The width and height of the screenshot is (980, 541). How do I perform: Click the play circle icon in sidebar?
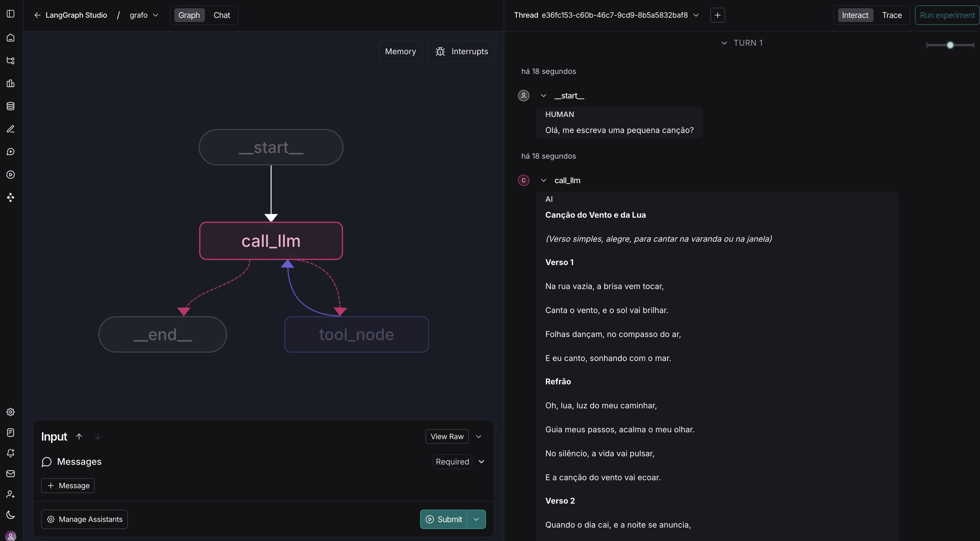tap(11, 175)
